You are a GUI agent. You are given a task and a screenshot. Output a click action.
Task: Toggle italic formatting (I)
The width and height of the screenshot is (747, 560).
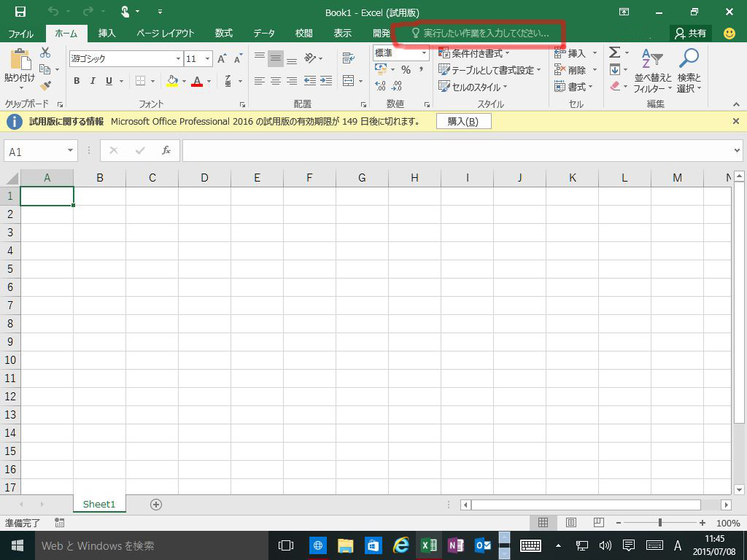pos(93,81)
